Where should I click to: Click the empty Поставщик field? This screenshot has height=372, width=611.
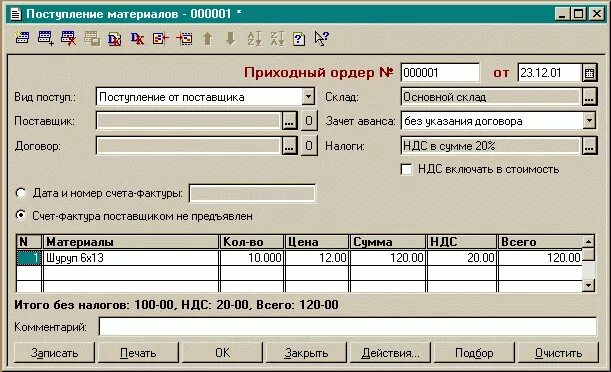[188, 121]
